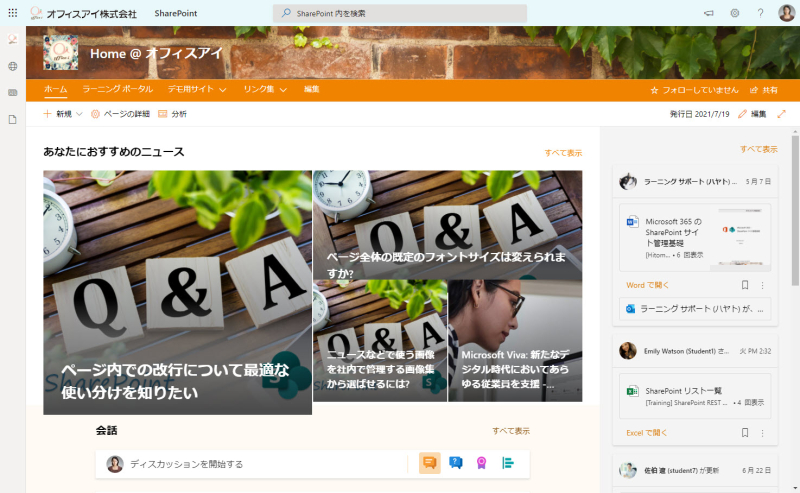The width and height of the screenshot is (800, 493).
Task: Select the poll post type icon
Action: pyautogui.click(x=508, y=463)
